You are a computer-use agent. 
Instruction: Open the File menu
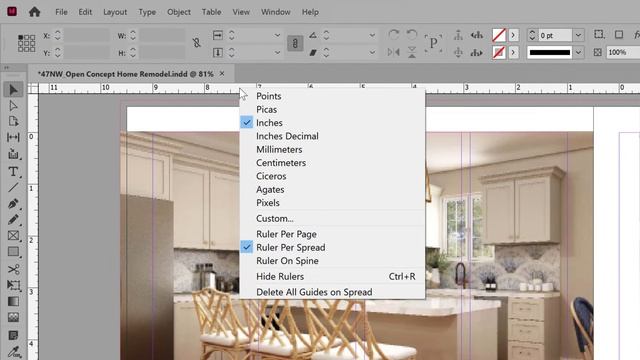[x=61, y=12]
